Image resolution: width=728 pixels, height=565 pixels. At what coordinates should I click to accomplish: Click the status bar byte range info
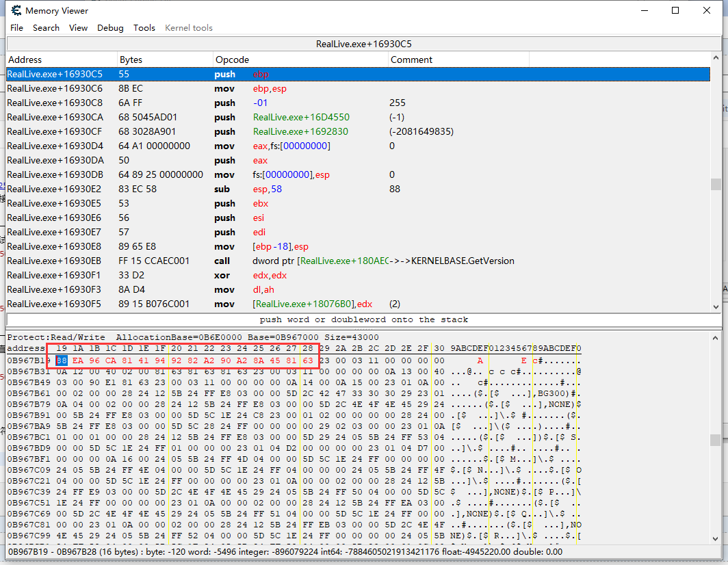click(x=285, y=552)
